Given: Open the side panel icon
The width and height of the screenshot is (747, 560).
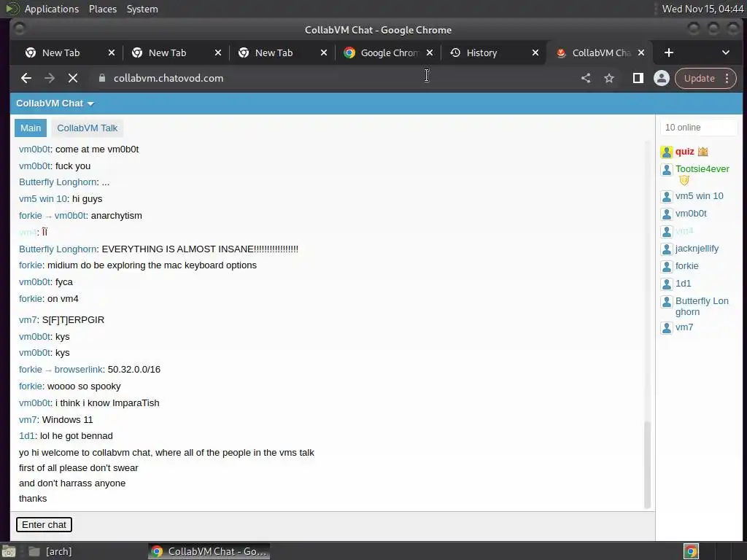Looking at the screenshot, I should point(638,78).
